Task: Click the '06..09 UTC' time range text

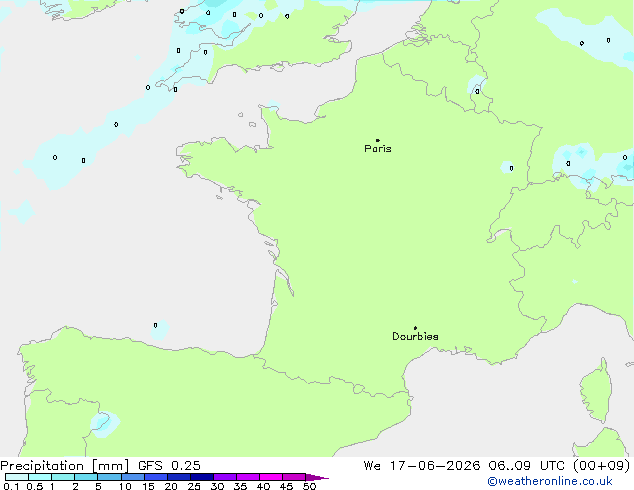Action: pyautogui.click(x=527, y=466)
